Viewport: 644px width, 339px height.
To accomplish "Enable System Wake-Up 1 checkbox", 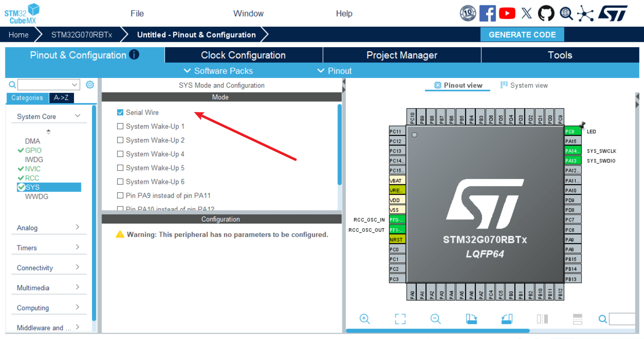I will [x=120, y=126].
